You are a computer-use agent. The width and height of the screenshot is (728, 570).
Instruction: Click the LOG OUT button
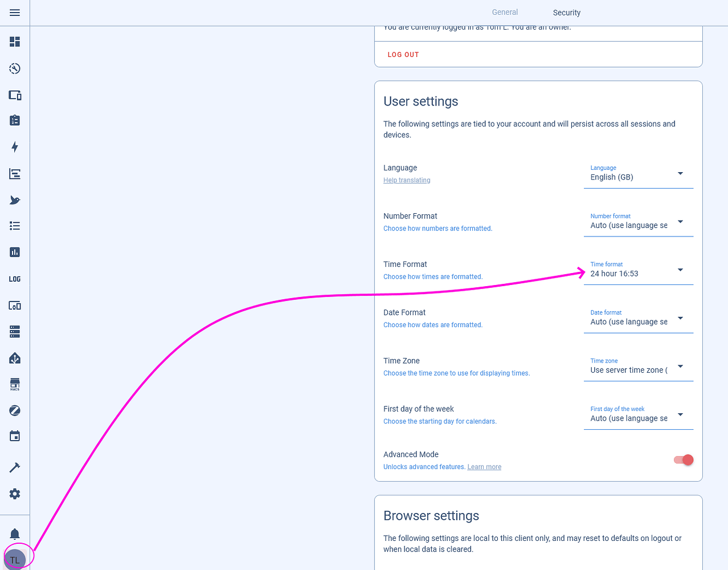coord(403,54)
